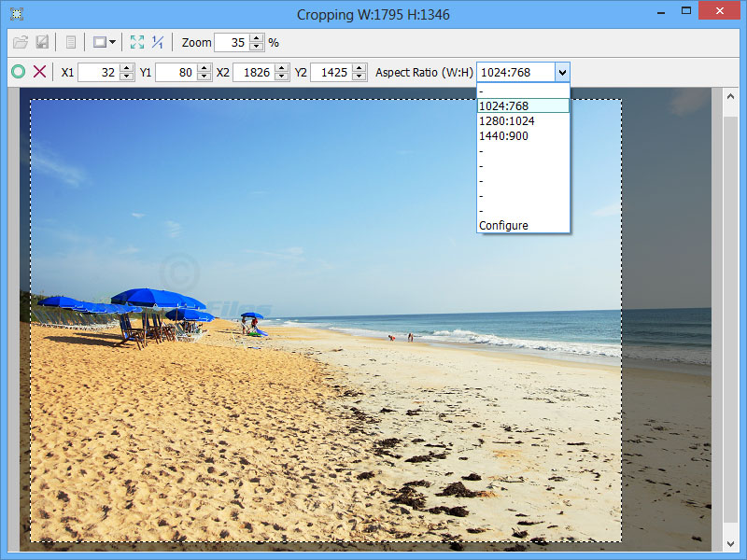This screenshot has height=560, width=747.
Task: Click inside the X2 coordinate field
Action: (254, 72)
